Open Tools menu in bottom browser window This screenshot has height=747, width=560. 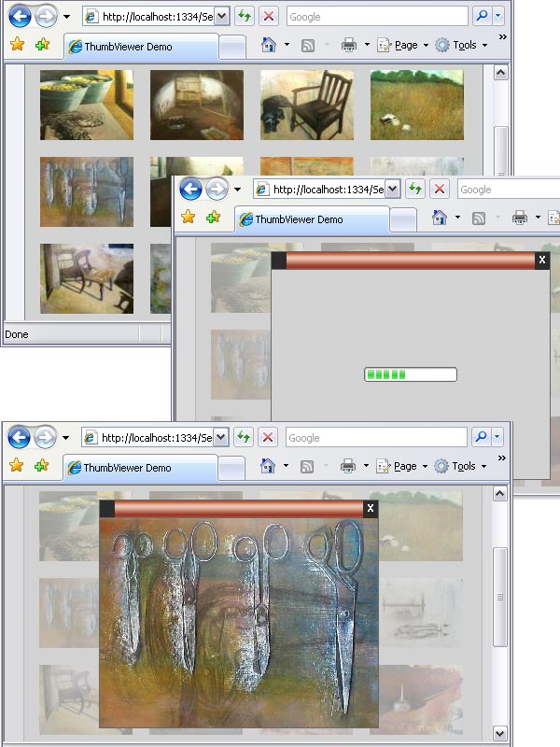click(x=460, y=466)
